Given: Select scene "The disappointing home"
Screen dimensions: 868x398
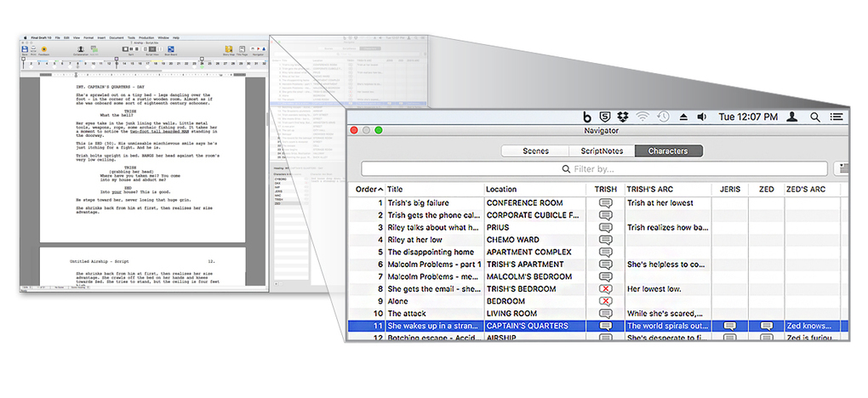Looking at the screenshot, I should point(431,252).
